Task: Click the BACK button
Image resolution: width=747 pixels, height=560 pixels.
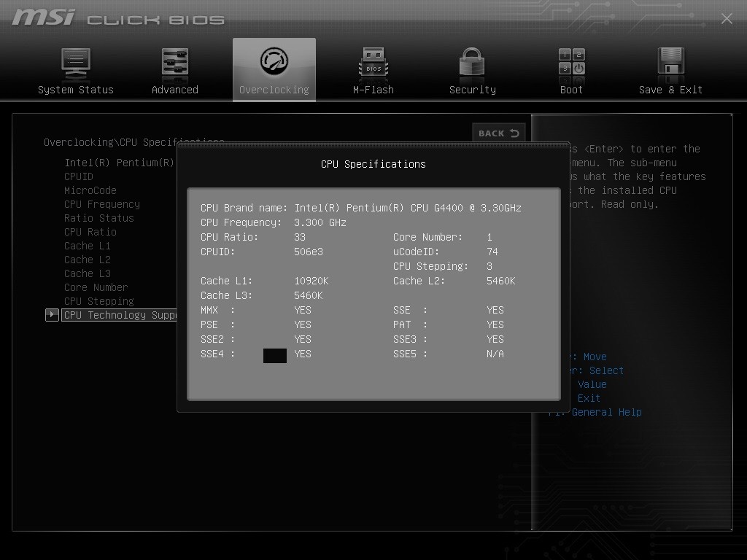Action: pyautogui.click(x=499, y=133)
